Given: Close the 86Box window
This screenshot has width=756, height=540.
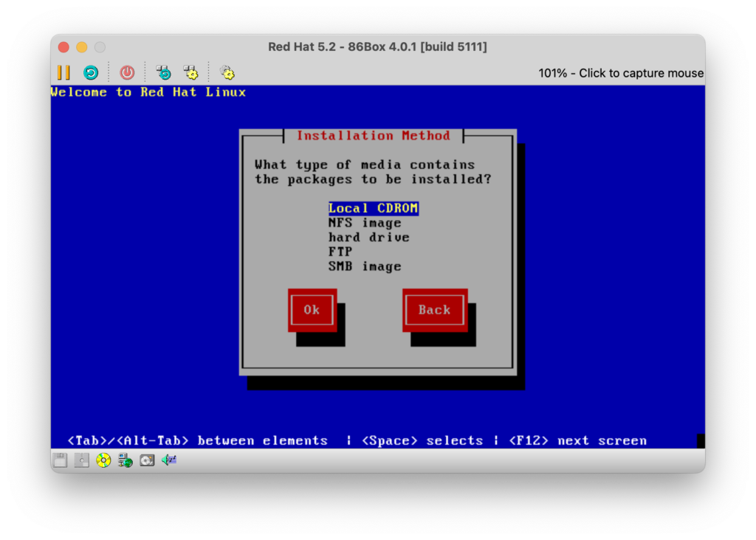Looking at the screenshot, I should (63, 47).
